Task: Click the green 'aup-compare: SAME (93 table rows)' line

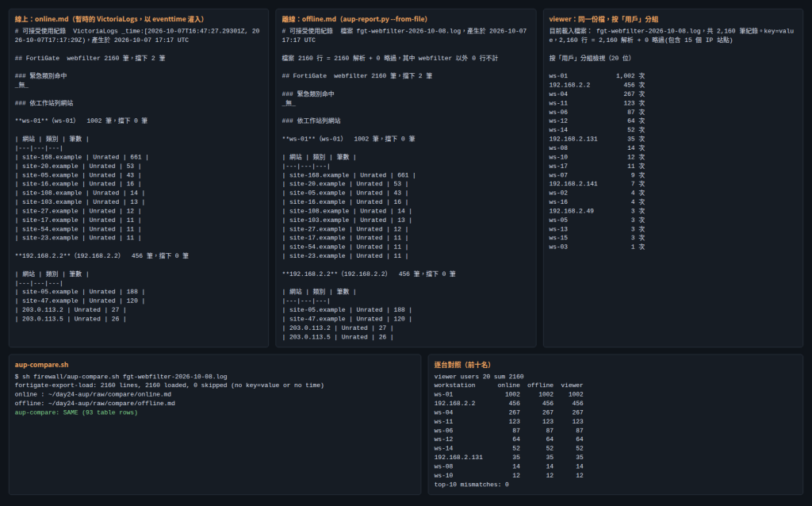Action: 76,412
